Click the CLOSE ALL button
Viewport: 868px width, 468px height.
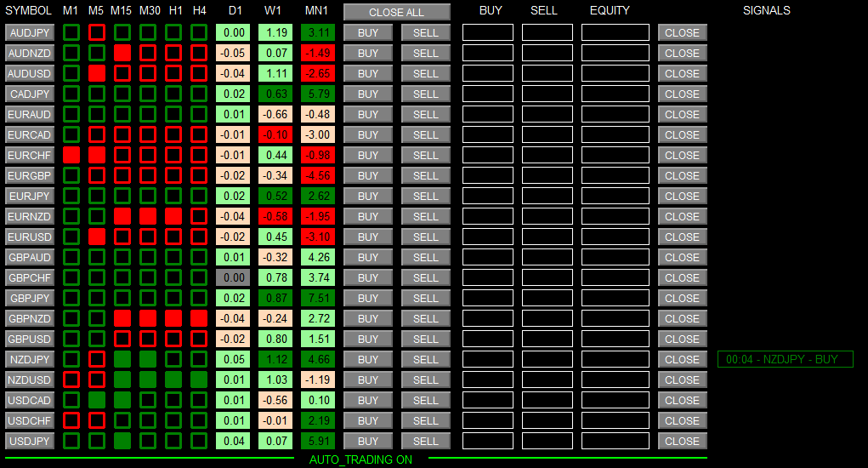[x=397, y=12]
